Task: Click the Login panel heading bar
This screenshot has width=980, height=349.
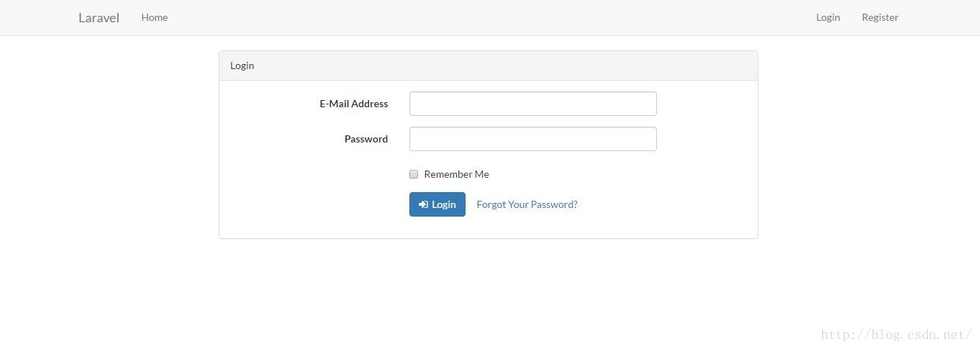Action: 489,65
